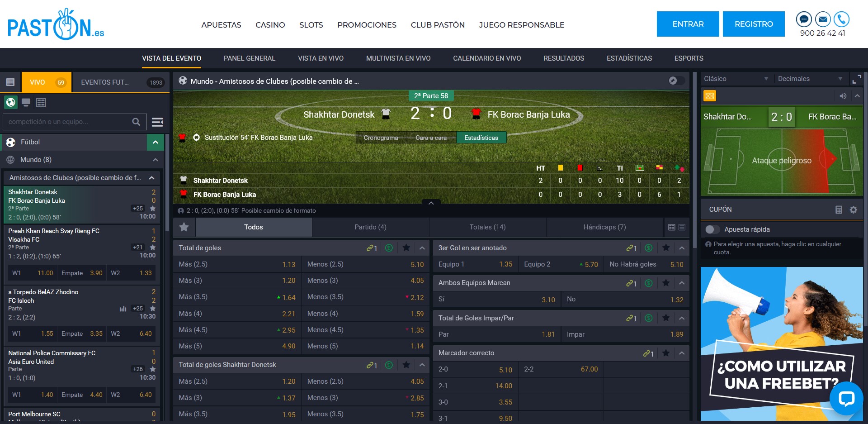Click cash-out icon on Total de goles
This screenshot has height=424, width=868.
point(389,248)
